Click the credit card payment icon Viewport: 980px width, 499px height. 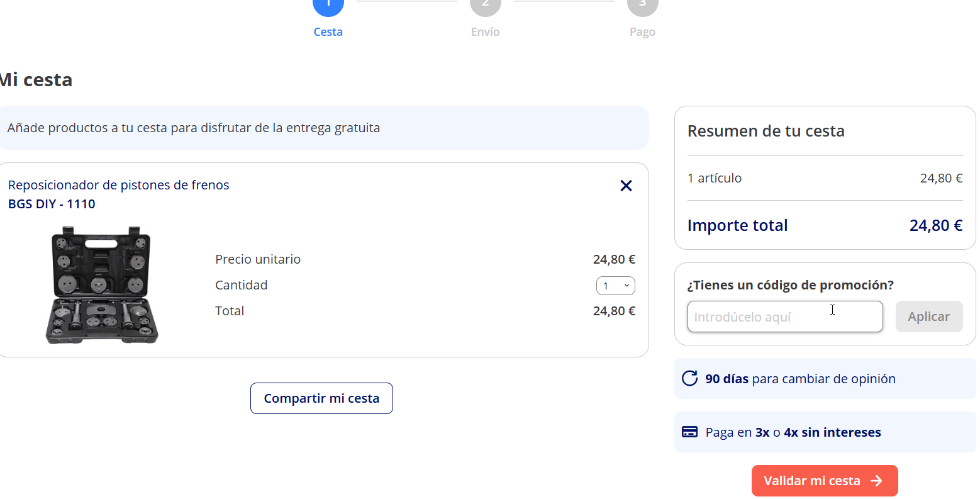coord(690,432)
